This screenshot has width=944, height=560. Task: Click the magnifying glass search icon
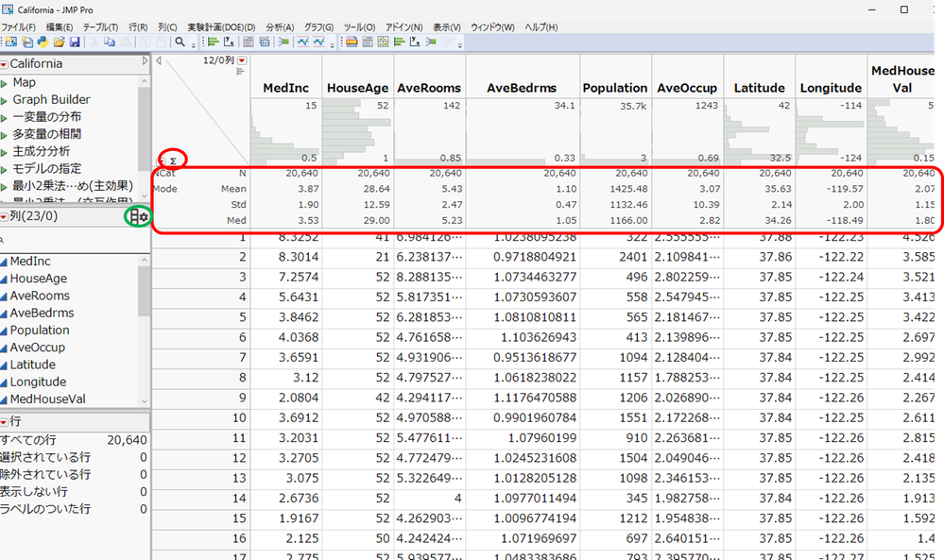tap(180, 42)
